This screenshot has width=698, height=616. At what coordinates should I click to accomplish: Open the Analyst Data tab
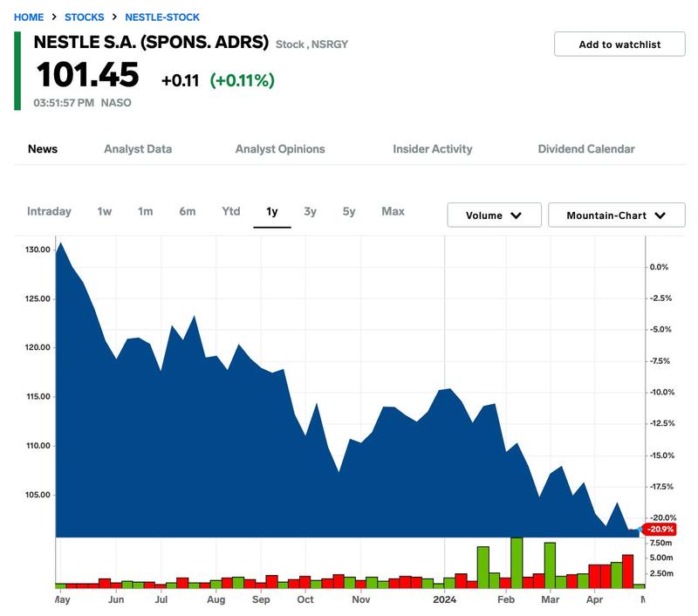pyautogui.click(x=138, y=149)
